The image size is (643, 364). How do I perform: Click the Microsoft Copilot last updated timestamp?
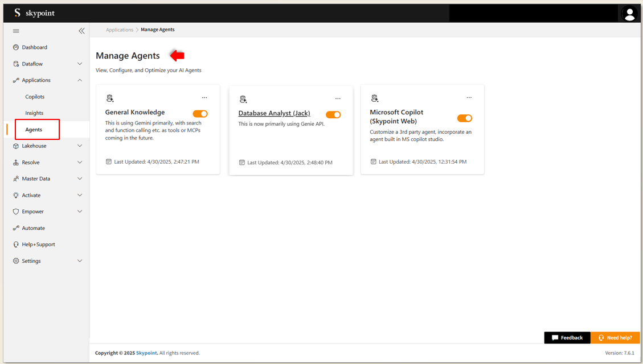point(423,162)
